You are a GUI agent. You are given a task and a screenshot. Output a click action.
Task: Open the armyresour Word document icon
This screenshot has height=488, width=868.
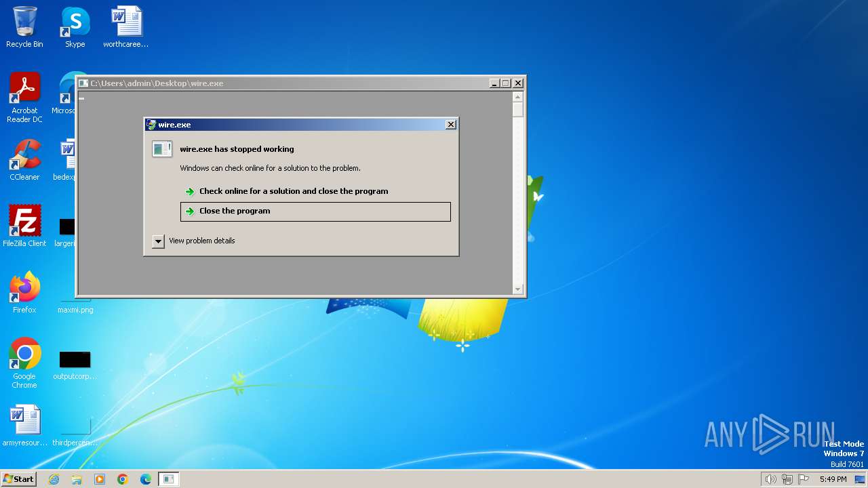coord(24,426)
